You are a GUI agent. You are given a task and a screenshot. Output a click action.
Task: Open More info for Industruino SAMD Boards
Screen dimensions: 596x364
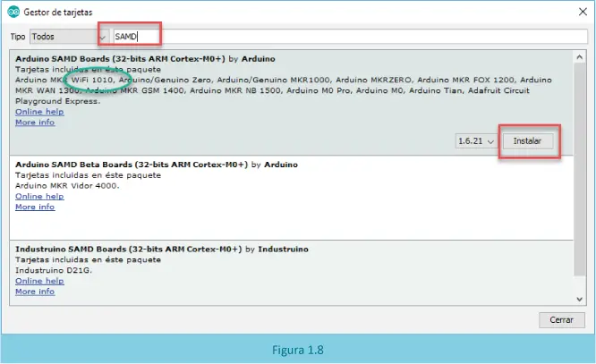[35, 292]
